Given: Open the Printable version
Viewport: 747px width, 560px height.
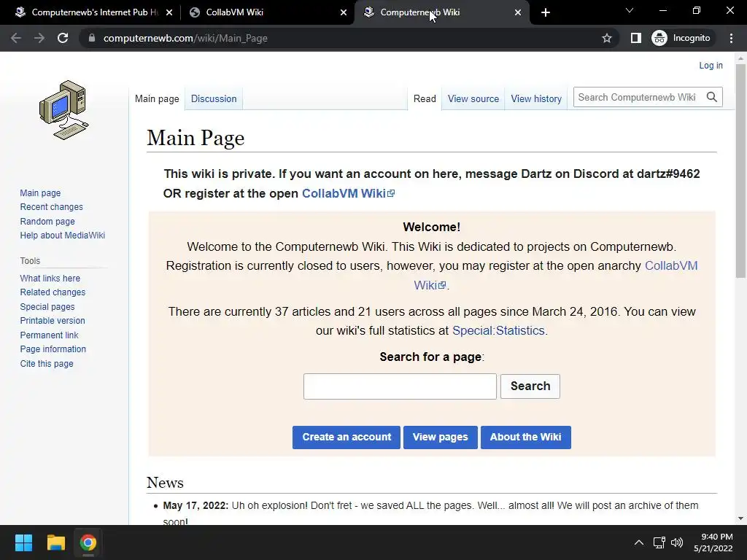Looking at the screenshot, I should pos(53,321).
